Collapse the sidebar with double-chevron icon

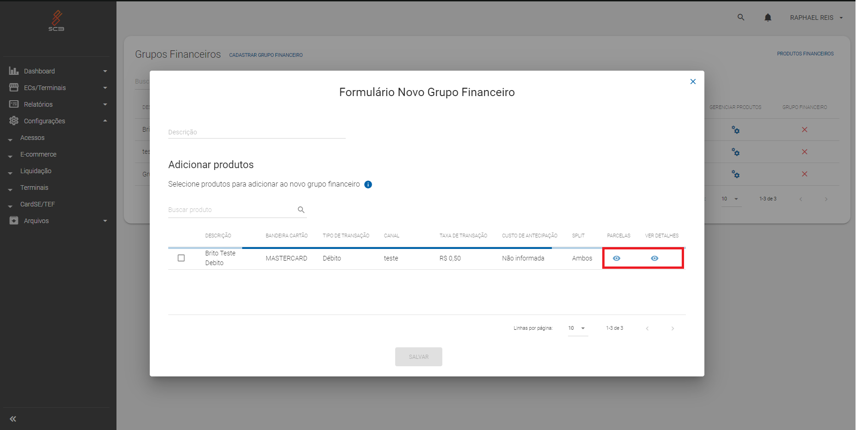point(13,419)
